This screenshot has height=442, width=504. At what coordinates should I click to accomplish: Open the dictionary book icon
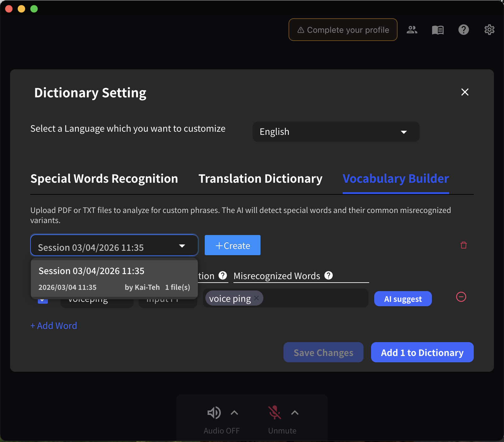(438, 30)
